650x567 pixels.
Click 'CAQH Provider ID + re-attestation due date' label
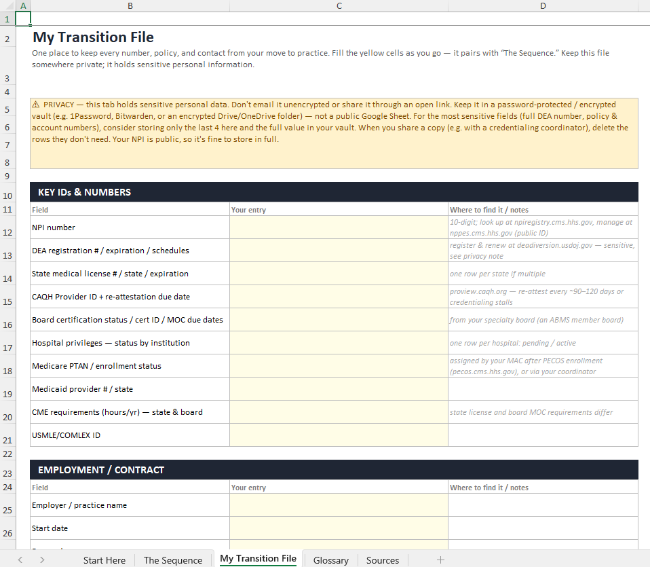click(x=130, y=296)
